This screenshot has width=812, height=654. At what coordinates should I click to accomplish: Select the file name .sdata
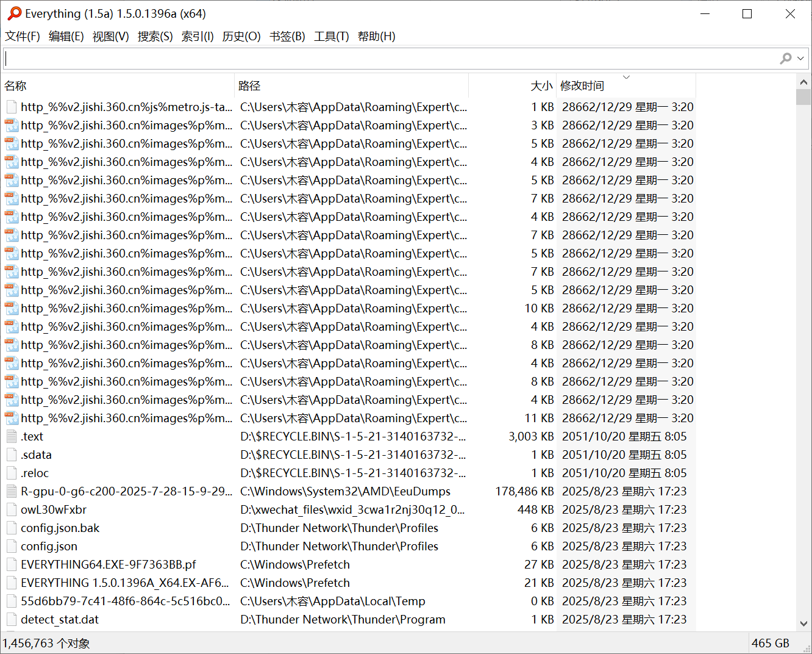coord(37,455)
